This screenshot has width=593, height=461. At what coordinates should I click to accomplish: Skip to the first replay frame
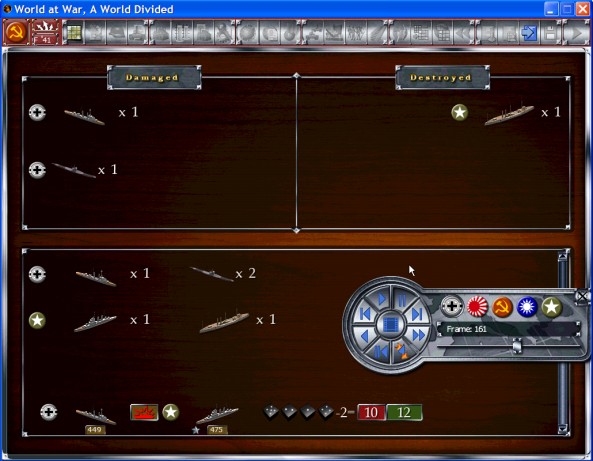[x=365, y=314]
